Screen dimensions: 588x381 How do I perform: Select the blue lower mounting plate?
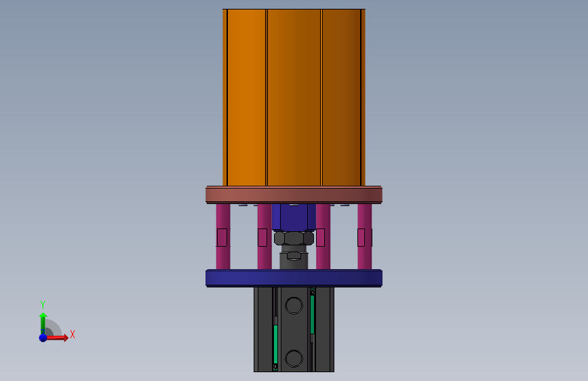(x=294, y=278)
